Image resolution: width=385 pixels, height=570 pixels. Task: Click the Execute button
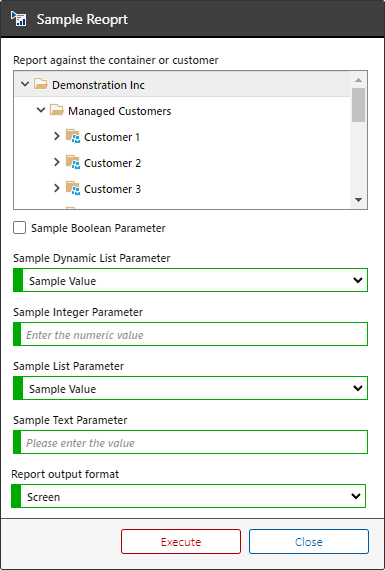tap(181, 542)
